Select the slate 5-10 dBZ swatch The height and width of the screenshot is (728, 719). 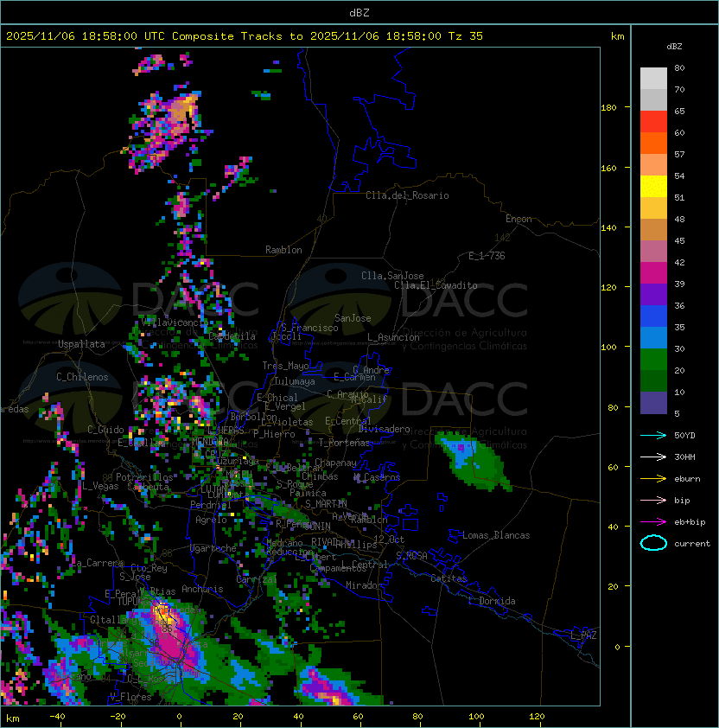coord(653,403)
